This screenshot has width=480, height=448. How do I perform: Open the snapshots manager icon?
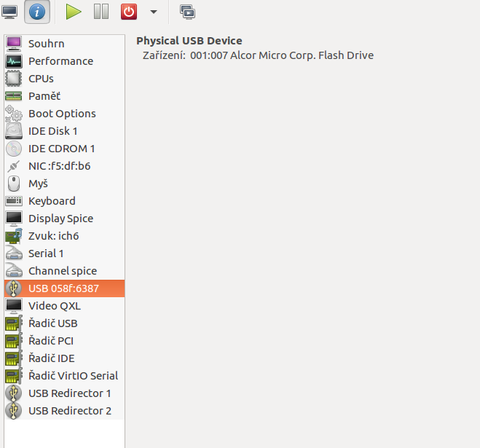point(187,12)
